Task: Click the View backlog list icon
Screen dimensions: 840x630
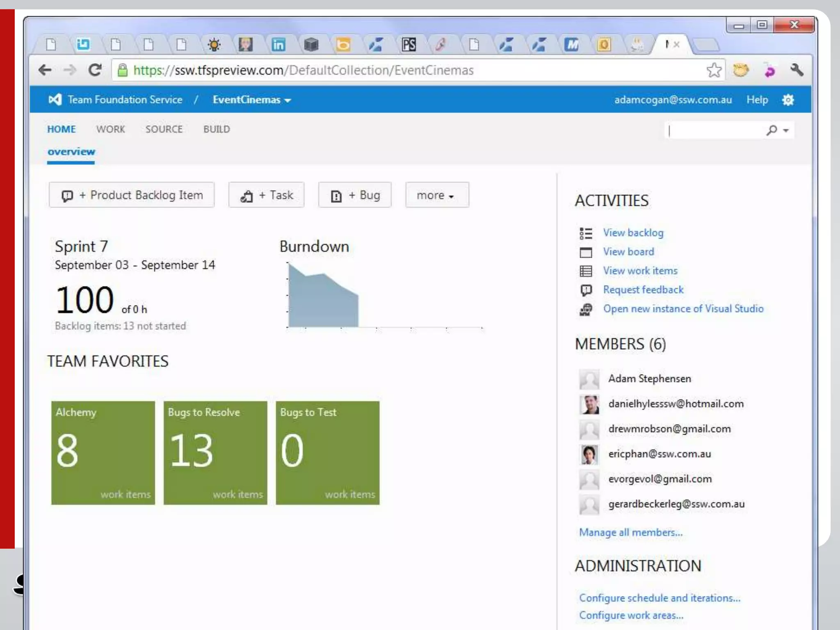Action: click(586, 233)
